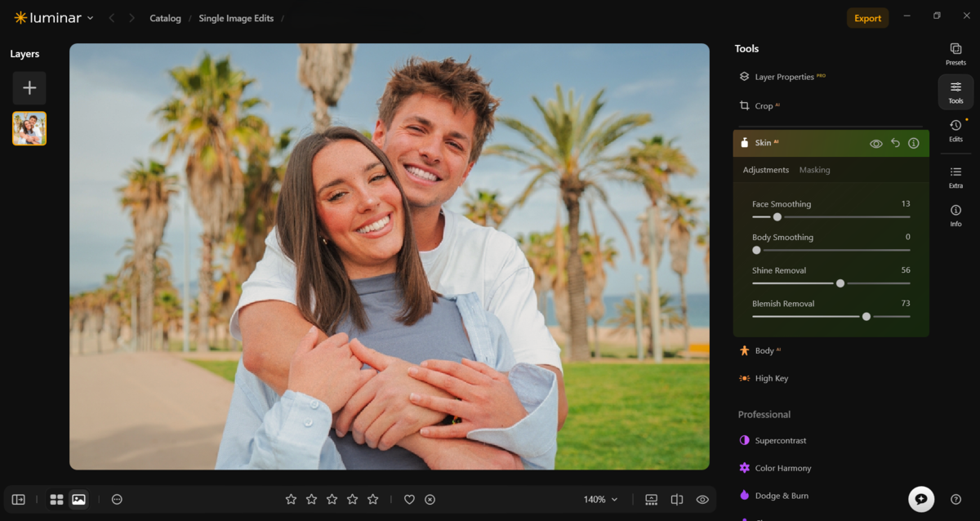980x521 pixels.
Task: Click the Color Harmony flower icon
Action: pyautogui.click(x=744, y=468)
